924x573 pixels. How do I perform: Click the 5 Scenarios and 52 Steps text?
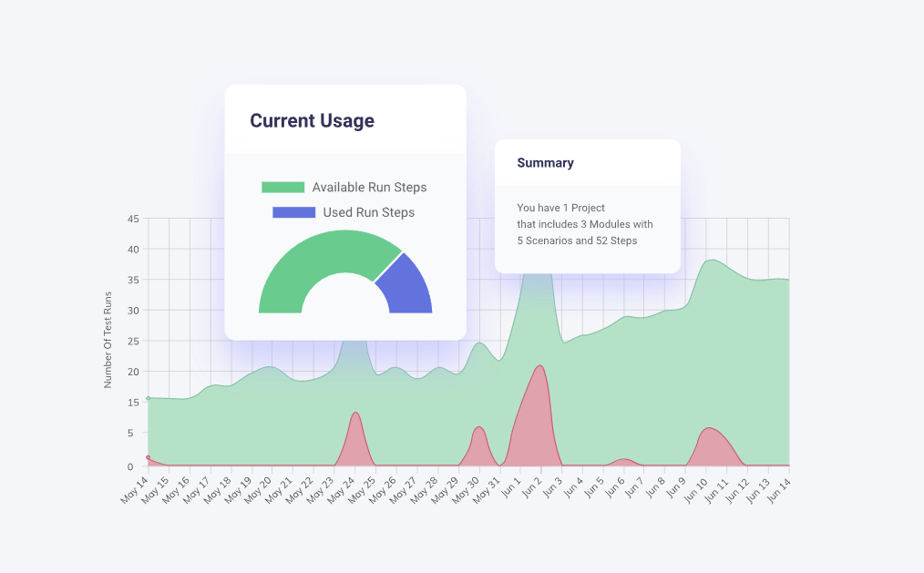point(577,240)
